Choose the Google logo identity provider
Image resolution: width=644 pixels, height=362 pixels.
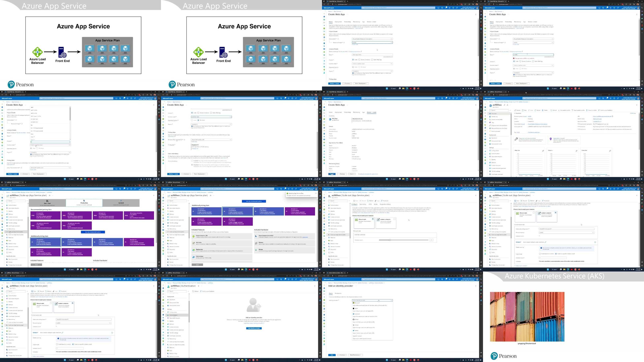[x=354, y=325]
